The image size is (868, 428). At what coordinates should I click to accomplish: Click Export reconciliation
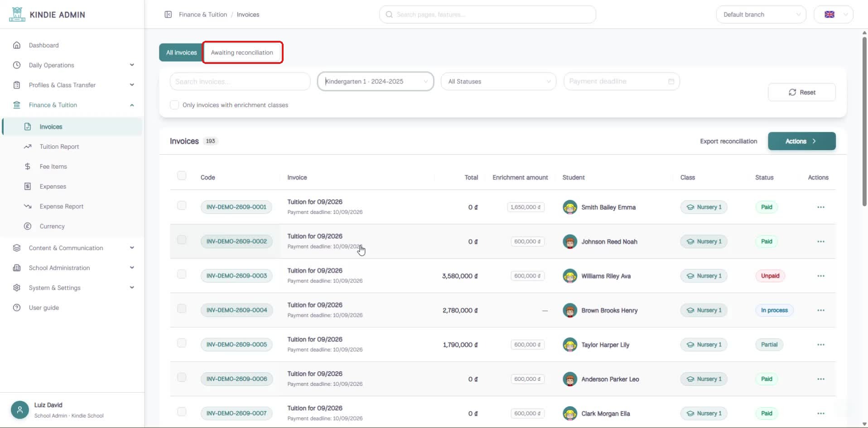coord(728,141)
